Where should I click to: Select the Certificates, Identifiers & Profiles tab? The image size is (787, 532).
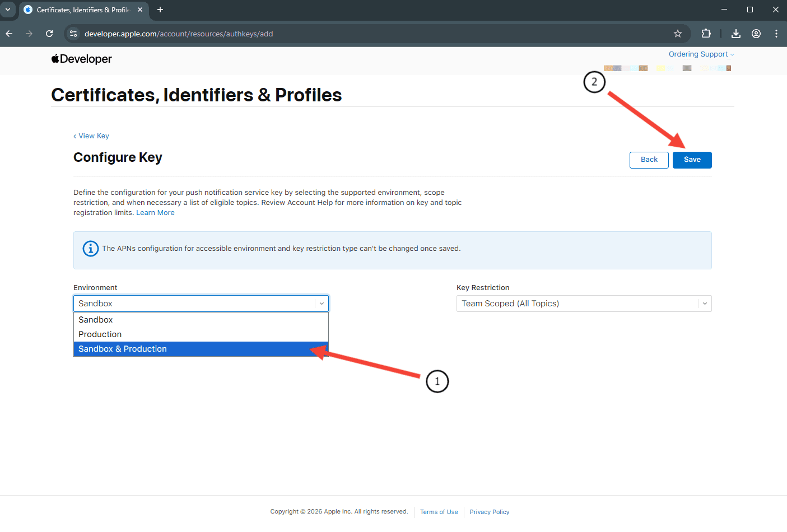[84, 10]
